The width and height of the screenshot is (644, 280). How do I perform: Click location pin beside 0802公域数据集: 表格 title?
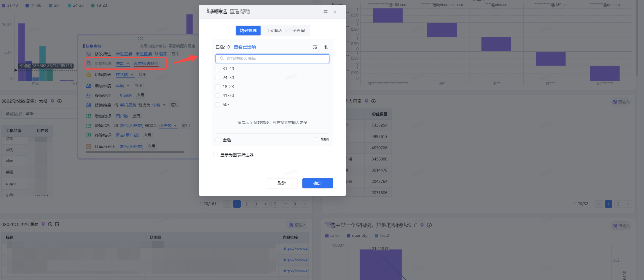[53, 101]
